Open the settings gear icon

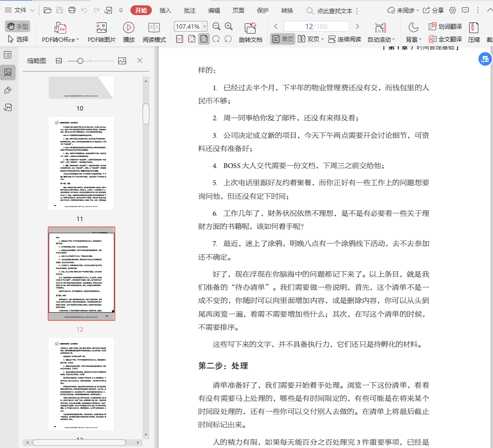[453, 10]
